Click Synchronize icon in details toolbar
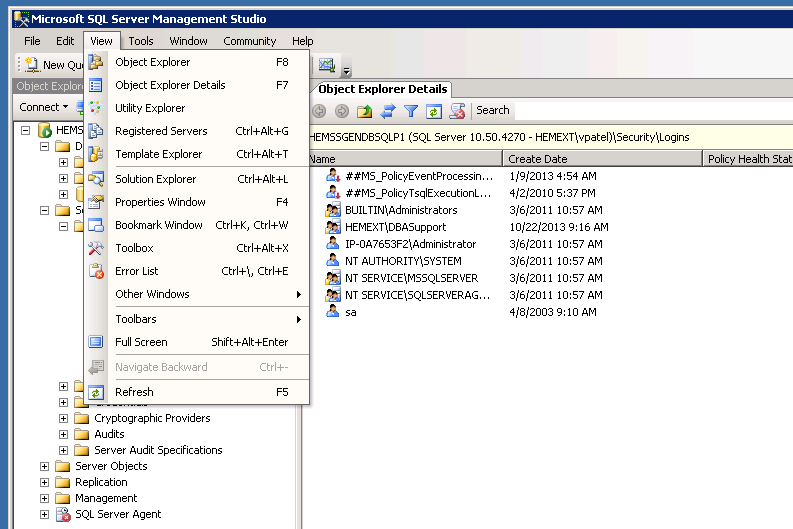The image size is (793, 529). (388, 111)
